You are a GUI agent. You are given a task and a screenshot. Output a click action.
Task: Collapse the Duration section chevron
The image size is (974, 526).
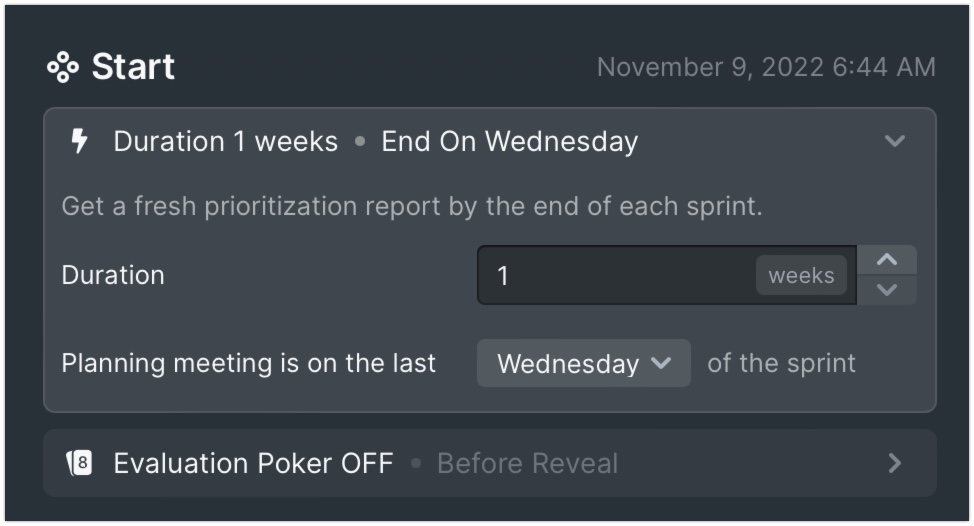(x=894, y=141)
